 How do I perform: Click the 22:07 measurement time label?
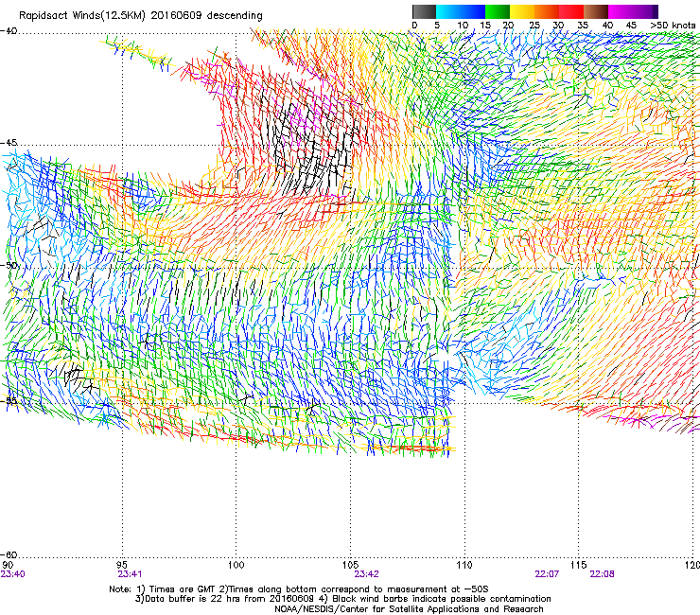point(547,574)
